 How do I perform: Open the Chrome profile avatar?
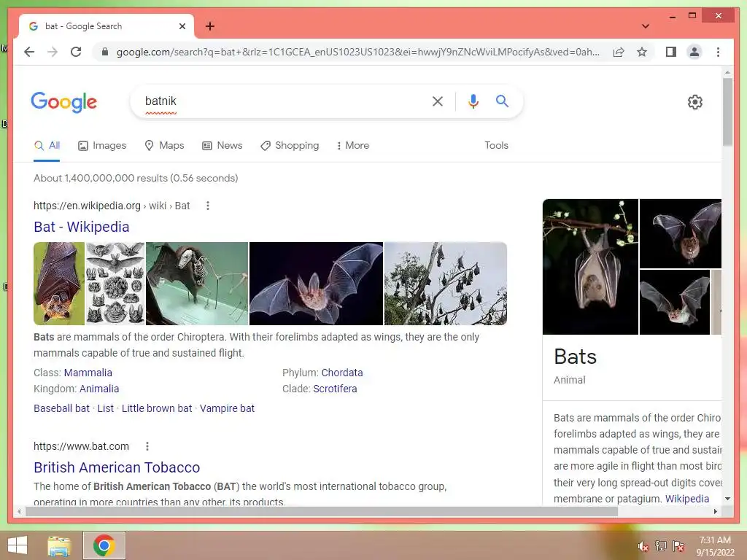pos(694,52)
